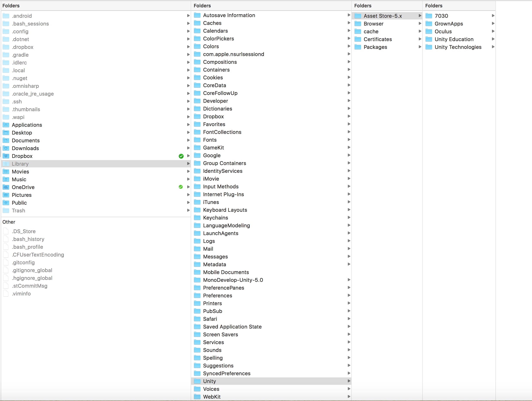Click the Downloads folder icon

point(6,148)
